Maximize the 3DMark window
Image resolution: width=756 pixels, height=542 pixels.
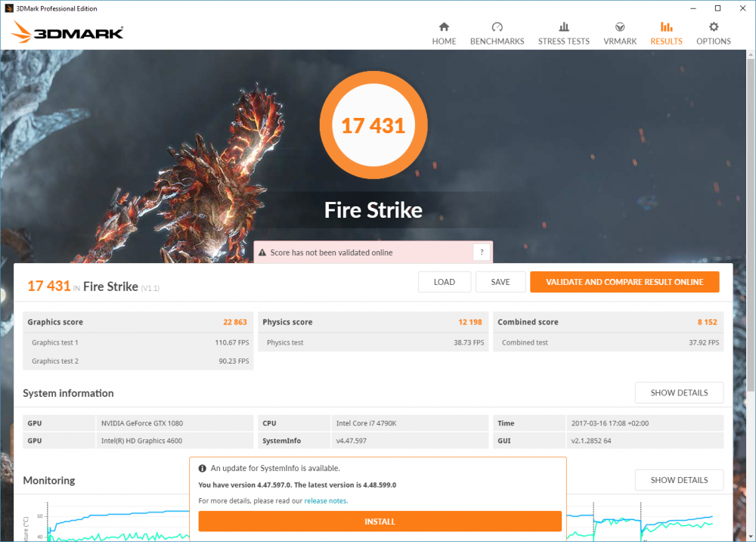click(x=717, y=8)
